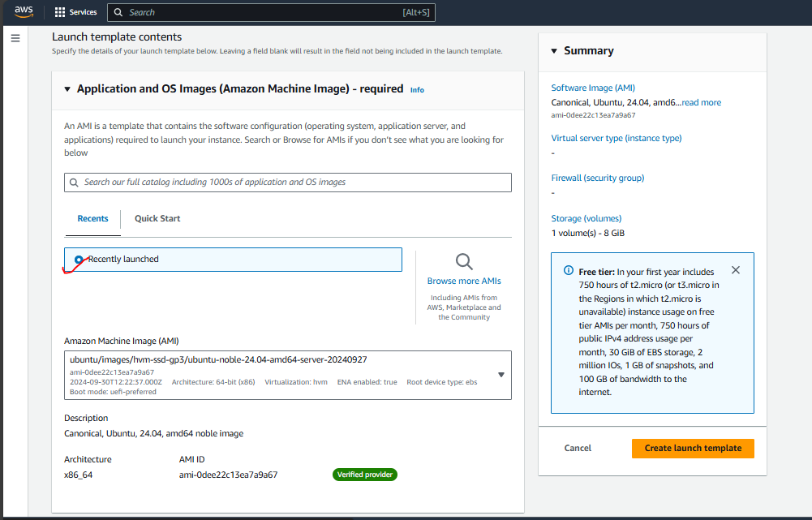Click the 1 volume(s) - 8 GiB text
The image size is (812, 520).
pyautogui.click(x=588, y=233)
